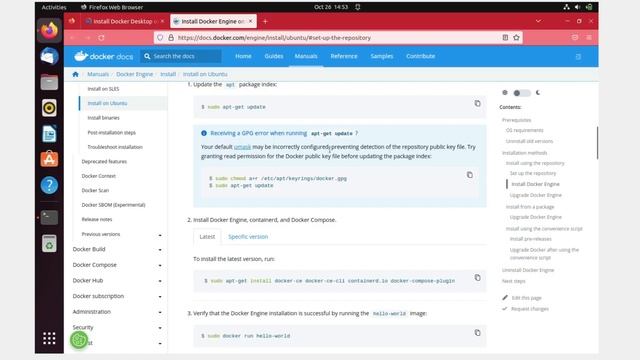This screenshot has width=640, height=360.
Task: Expand Administration sidebar section
Action: tap(160, 312)
